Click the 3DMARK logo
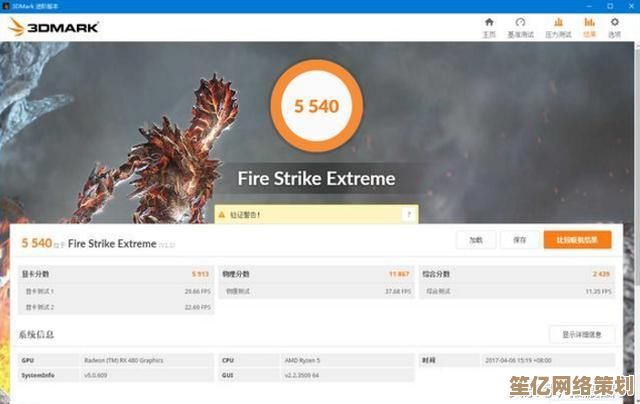The width and height of the screenshot is (640, 404). [54, 27]
